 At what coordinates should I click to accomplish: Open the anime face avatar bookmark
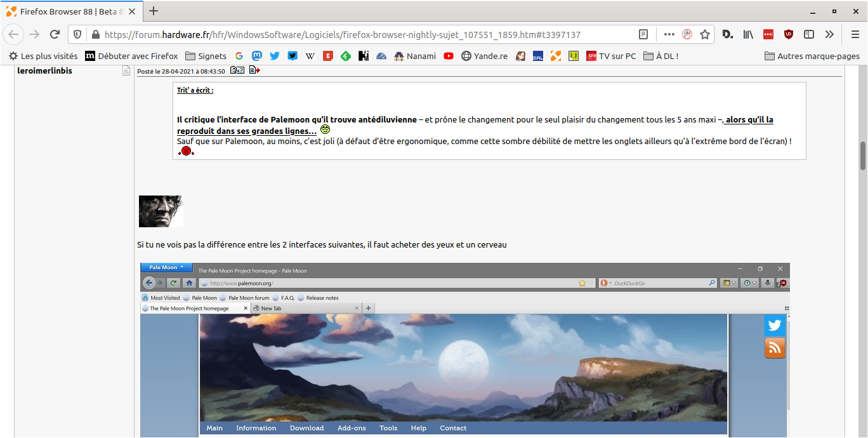point(520,56)
